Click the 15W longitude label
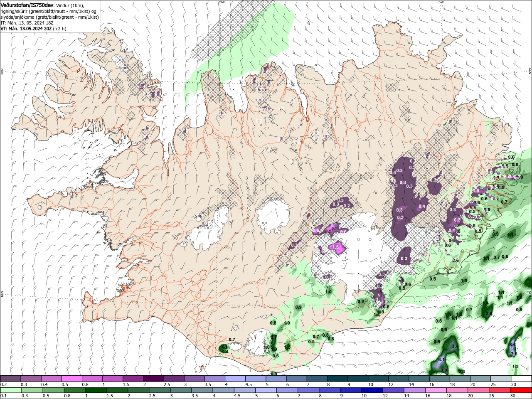The image size is (532, 399). coord(440,2)
